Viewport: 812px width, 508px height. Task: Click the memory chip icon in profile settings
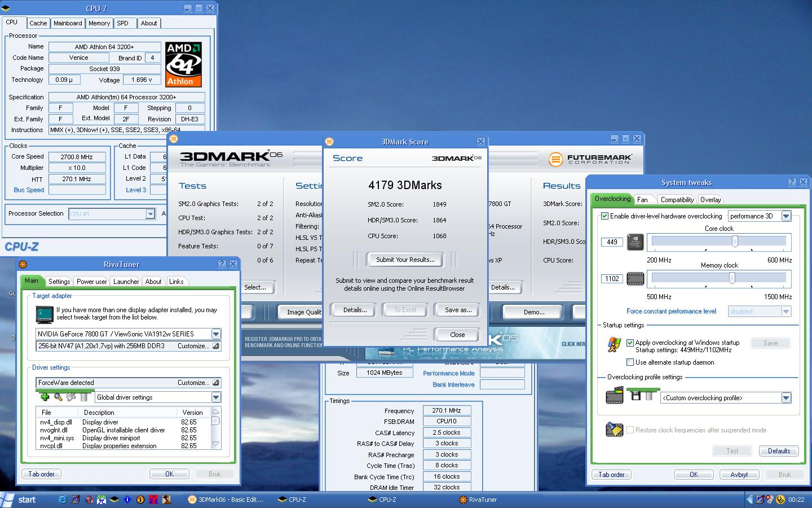615,395
